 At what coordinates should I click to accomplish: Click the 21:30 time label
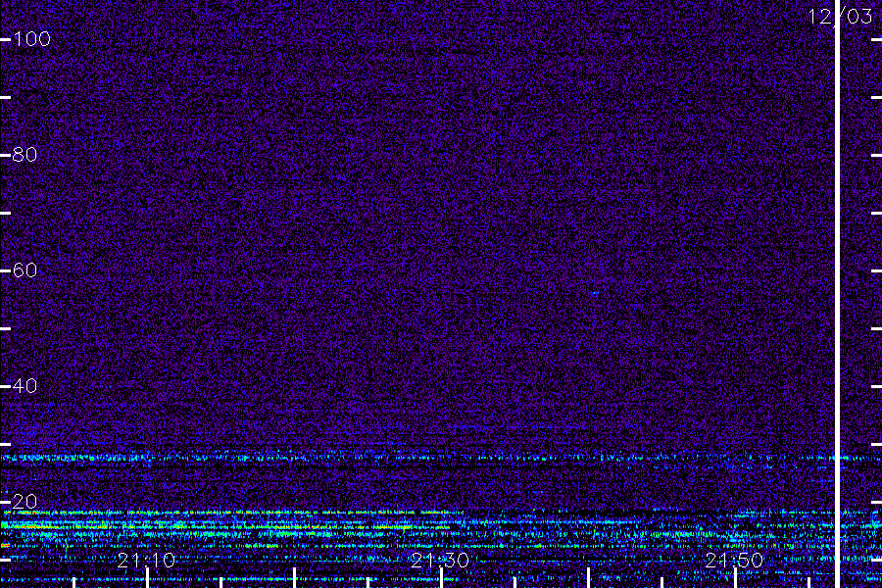[440, 560]
